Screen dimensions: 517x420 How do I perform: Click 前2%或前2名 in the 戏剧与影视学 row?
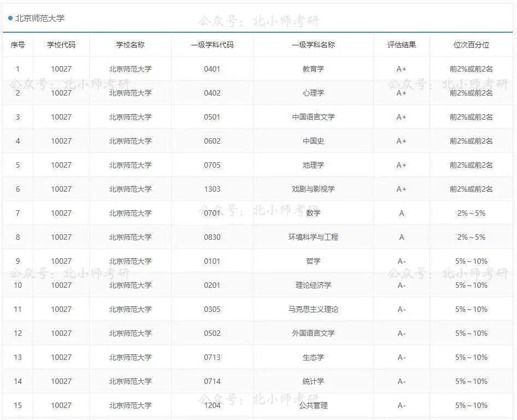click(x=471, y=189)
